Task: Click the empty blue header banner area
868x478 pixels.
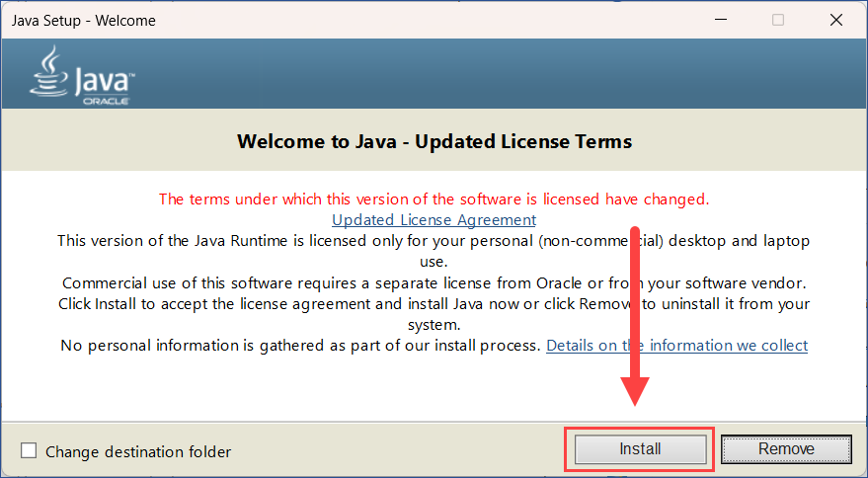Action: [x=499, y=74]
